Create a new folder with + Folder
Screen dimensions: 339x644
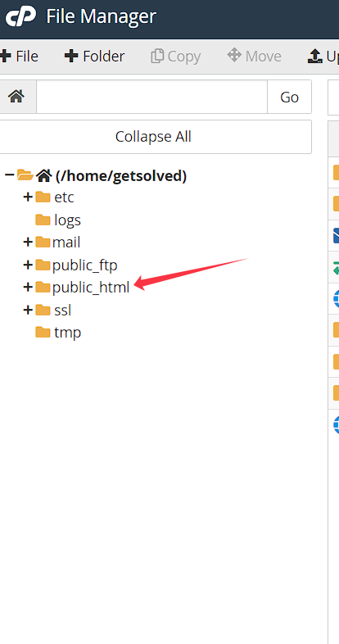(x=94, y=57)
